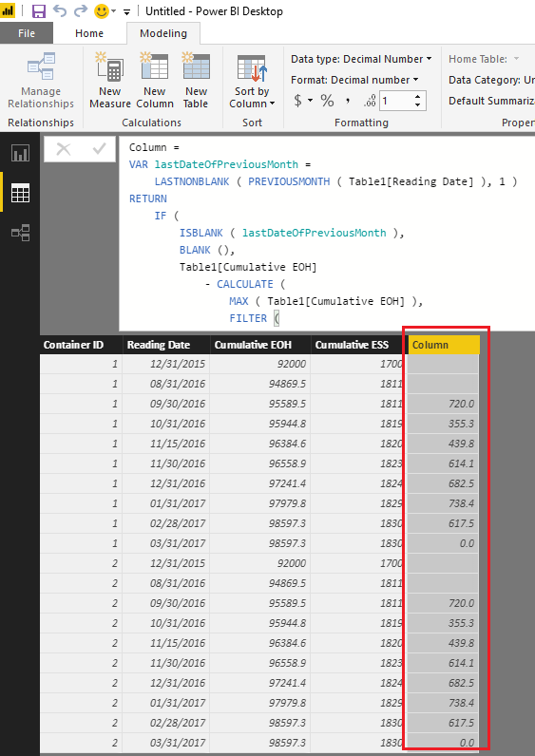Open the Format Decimal number dropdown
The image size is (535, 756).
[x=354, y=80]
